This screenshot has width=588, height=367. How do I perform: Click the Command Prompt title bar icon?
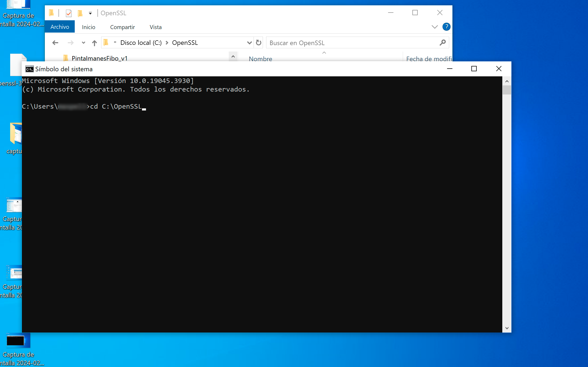point(29,69)
